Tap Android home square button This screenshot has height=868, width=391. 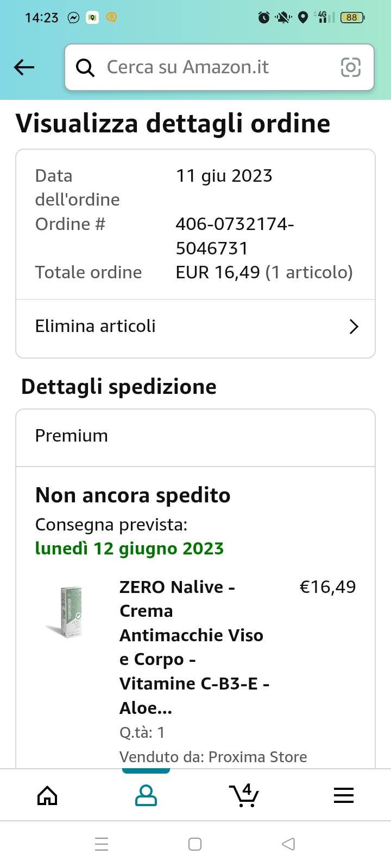click(x=195, y=844)
